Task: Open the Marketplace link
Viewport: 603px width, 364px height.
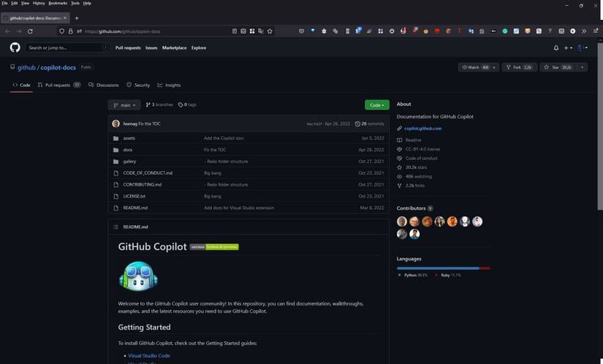Action: point(174,48)
